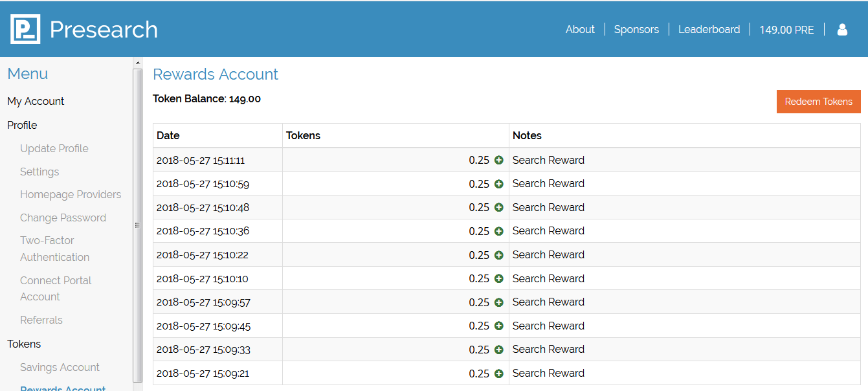The width and height of the screenshot is (868, 391).
Task: Open the About page link
Action: 579,29
